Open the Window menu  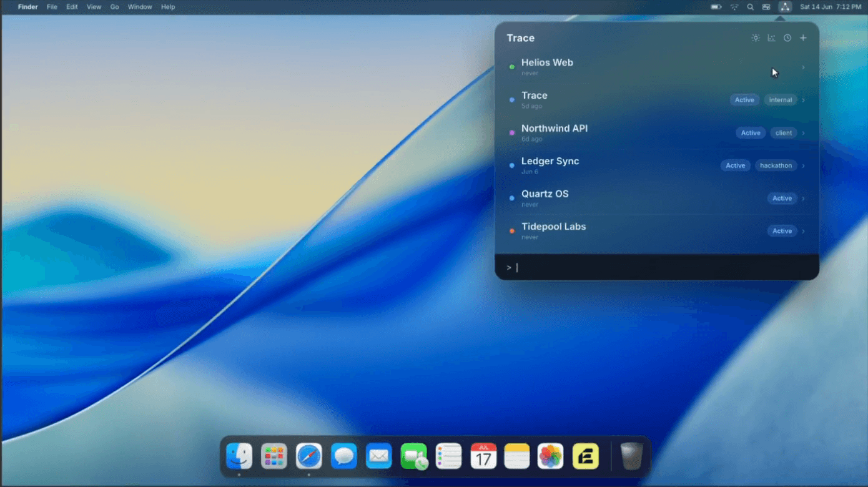140,7
